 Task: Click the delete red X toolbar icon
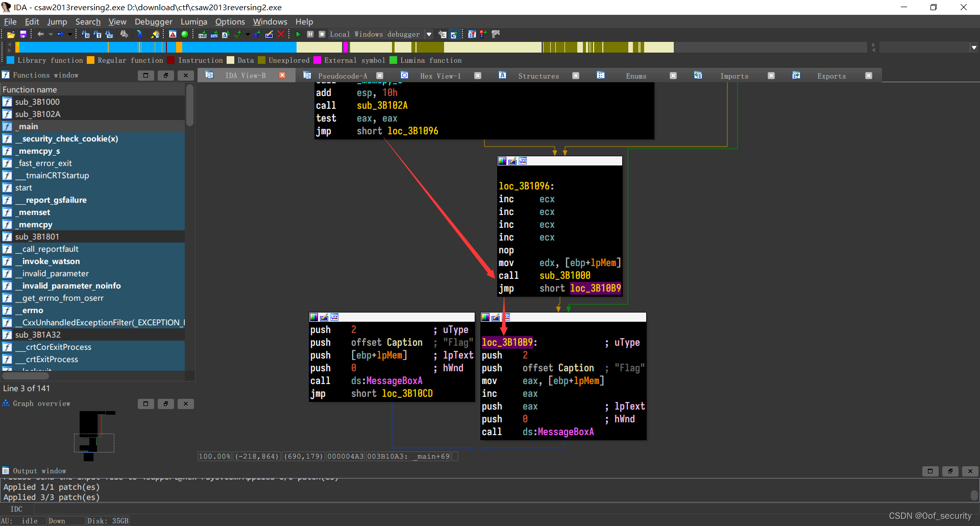point(281,34)
